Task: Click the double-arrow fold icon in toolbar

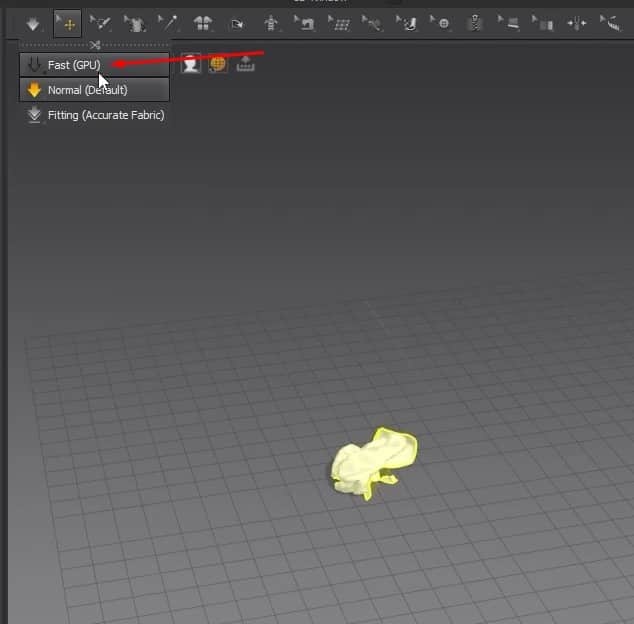Action: click(x=577, y=23)
